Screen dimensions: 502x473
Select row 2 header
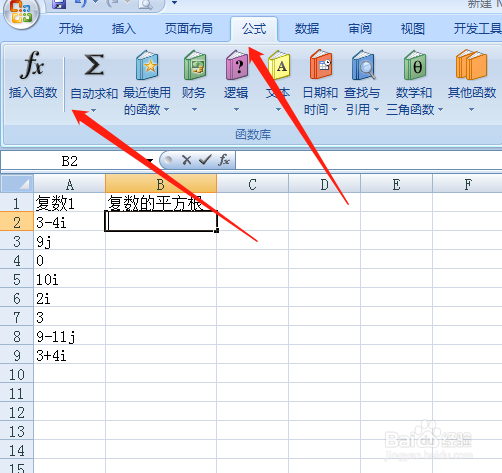click(x=17, y=222)
